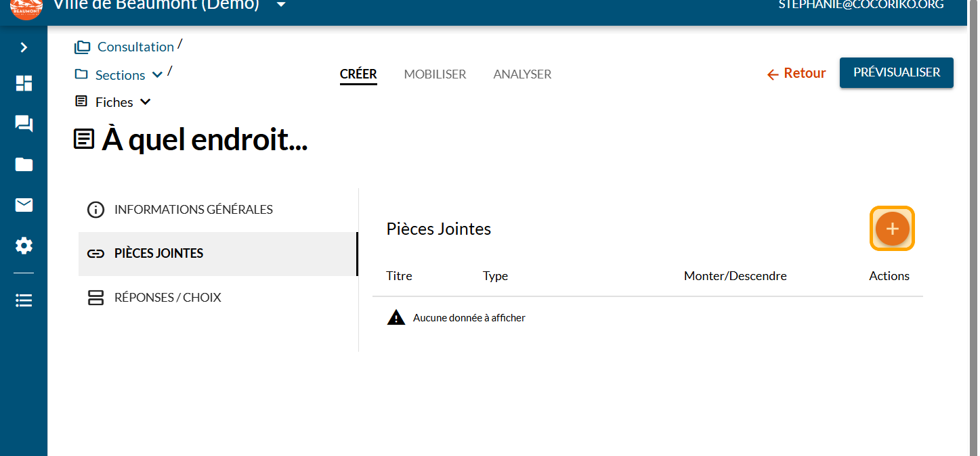Open INFORMATIONS GÉNÉRALES section

click(x=193, y=210)
